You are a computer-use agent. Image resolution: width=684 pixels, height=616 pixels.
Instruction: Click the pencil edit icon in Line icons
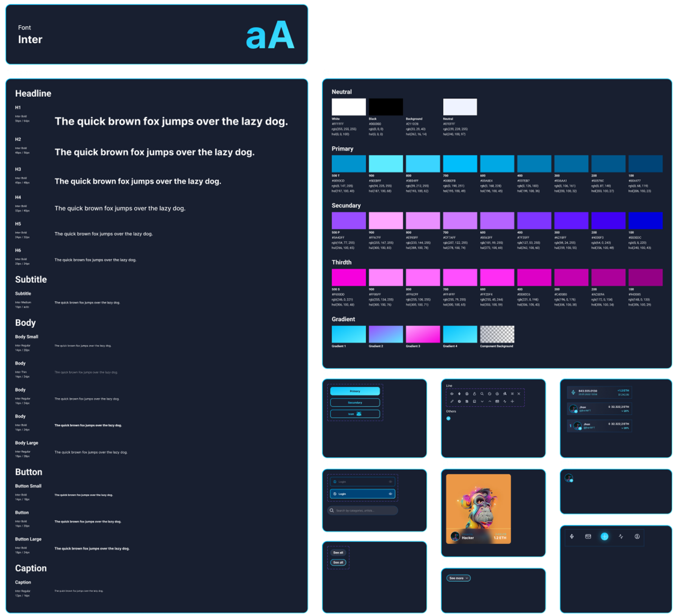pyautogui.click(x=451, y=402)
